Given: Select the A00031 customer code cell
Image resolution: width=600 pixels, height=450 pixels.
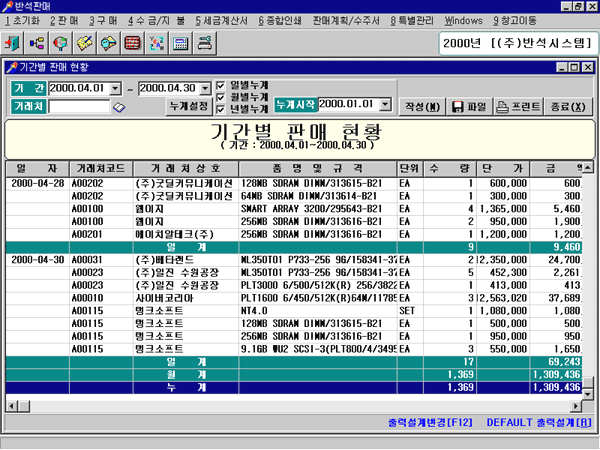Looking at the screenshot, I should [x=101, y=260].
